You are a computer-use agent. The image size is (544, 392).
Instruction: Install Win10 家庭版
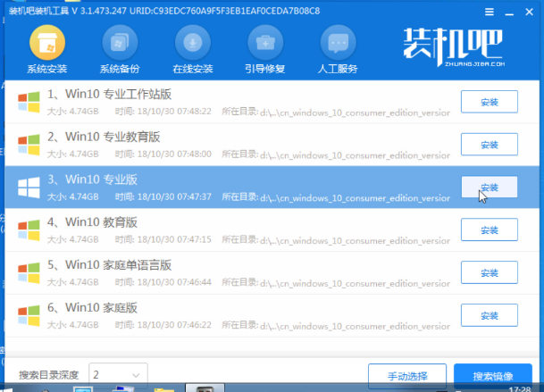coord(489,314)
